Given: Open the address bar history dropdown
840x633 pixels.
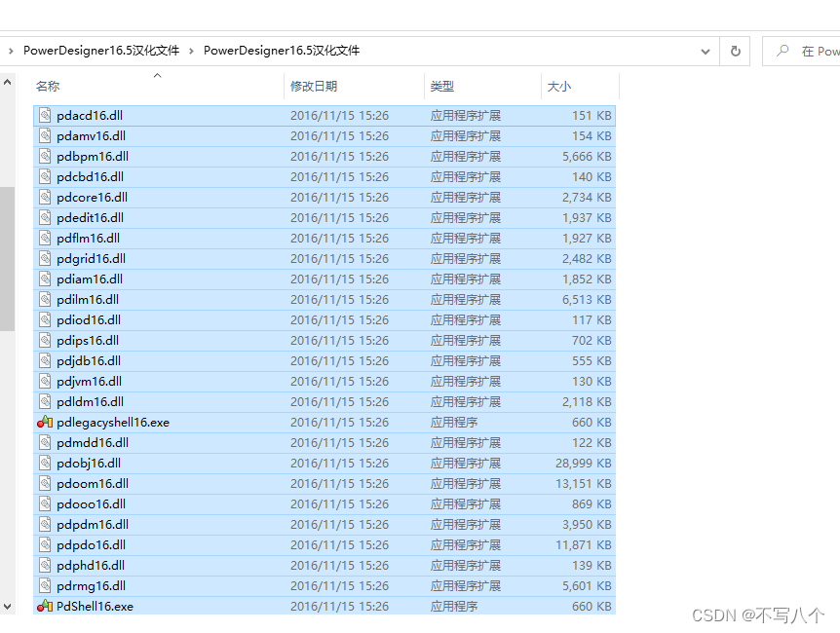Looking at the screenshot, I should click(x=705, y=51).
